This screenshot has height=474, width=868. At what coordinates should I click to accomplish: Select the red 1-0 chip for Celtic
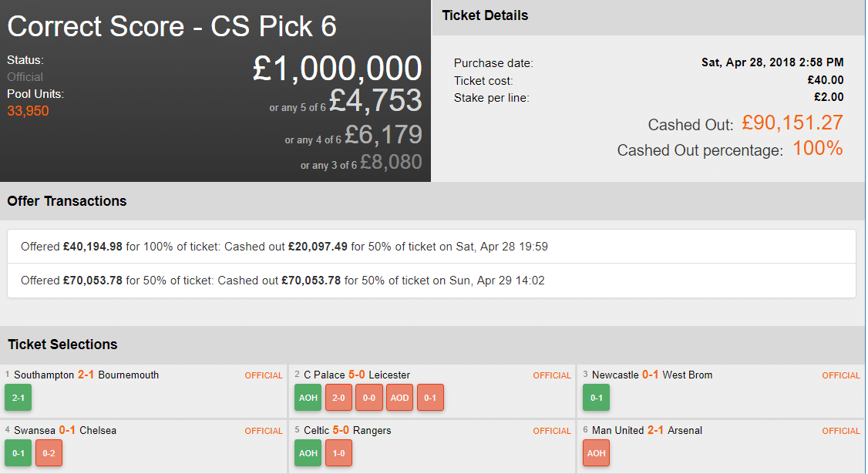click(338, 453)
